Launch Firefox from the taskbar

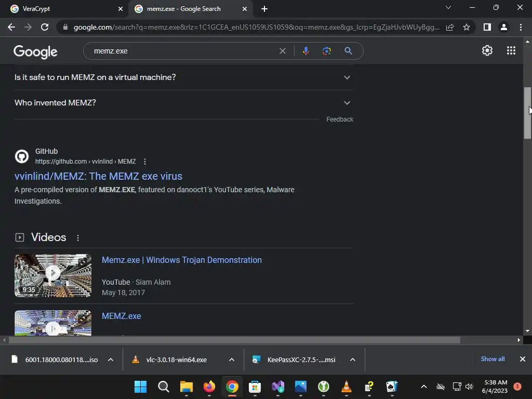[x=209, y=387]
